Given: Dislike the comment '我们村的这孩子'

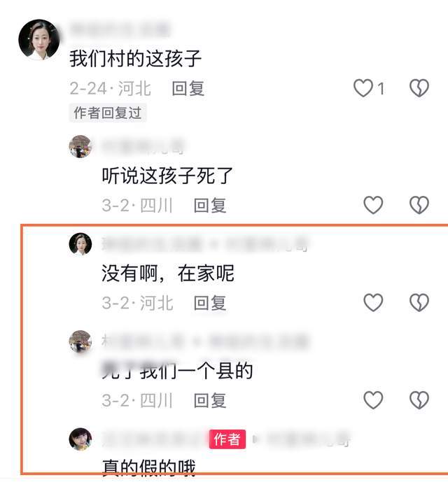Looking at the screenshot, I should 419,88.
